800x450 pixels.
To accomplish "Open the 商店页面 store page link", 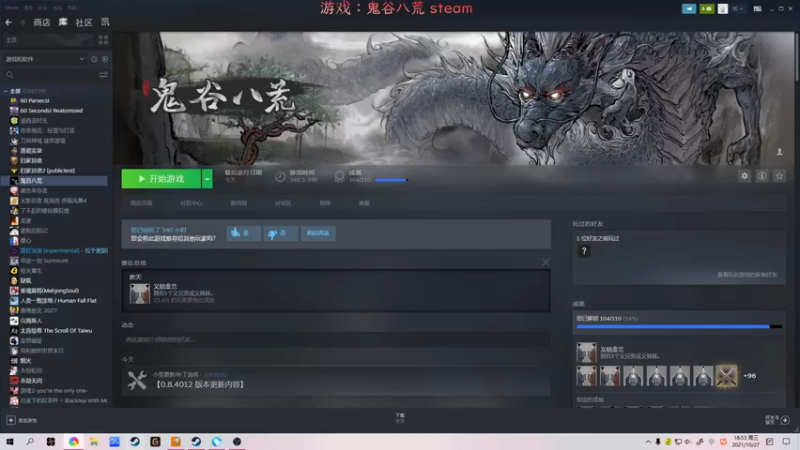I will (141, 203).
